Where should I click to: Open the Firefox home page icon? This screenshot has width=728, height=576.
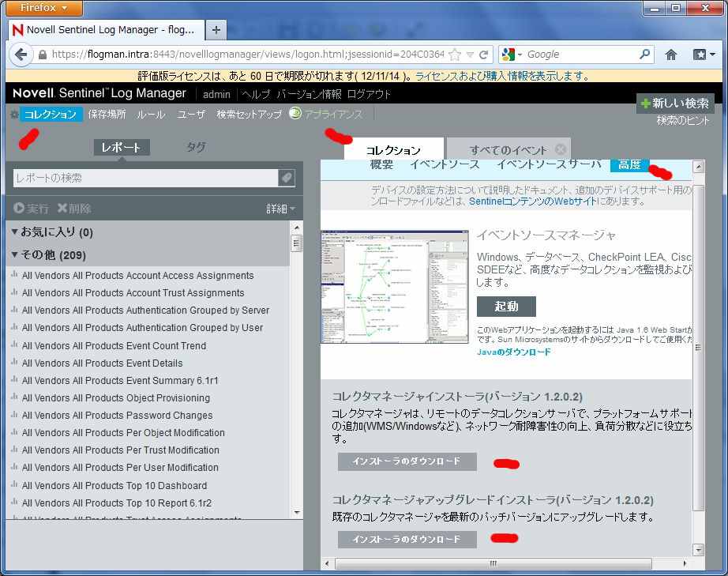(671, 55)
